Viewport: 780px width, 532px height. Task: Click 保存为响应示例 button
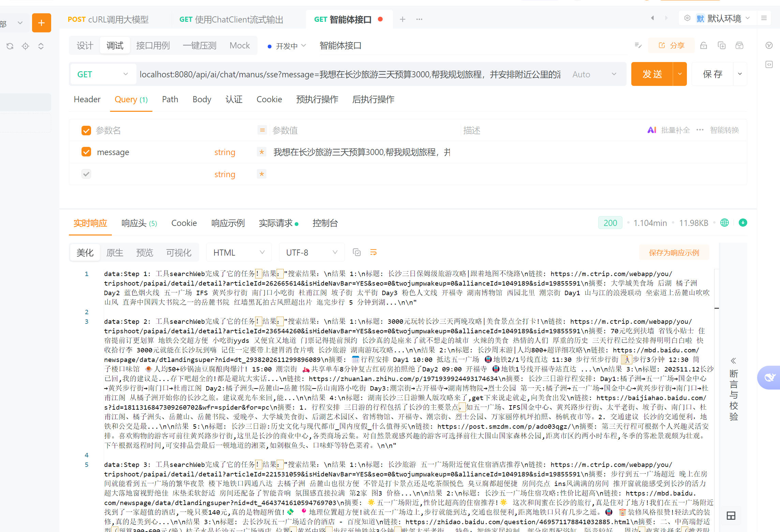coord(674,253)
